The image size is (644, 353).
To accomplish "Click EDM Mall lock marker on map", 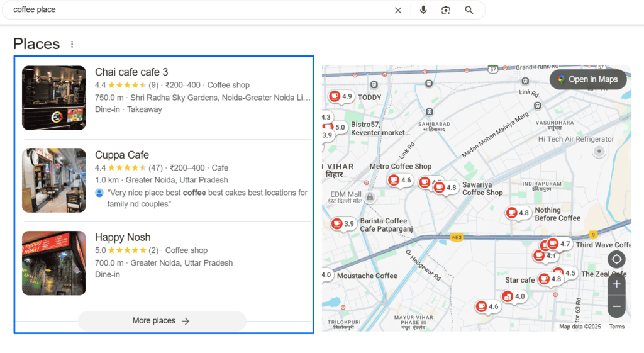I will tap(370, 197).
